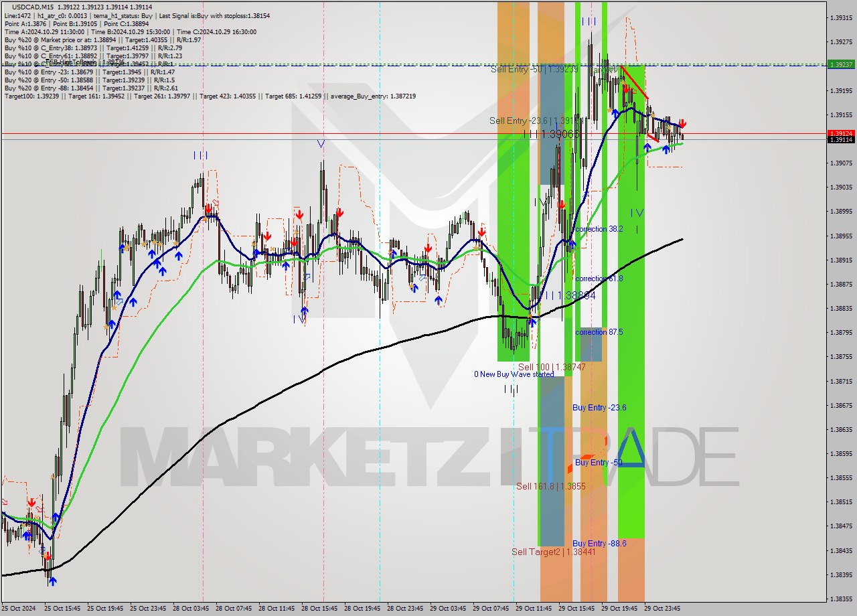Click the 'Target100: 1.39239' targets summary line

[x=210, y=96]
